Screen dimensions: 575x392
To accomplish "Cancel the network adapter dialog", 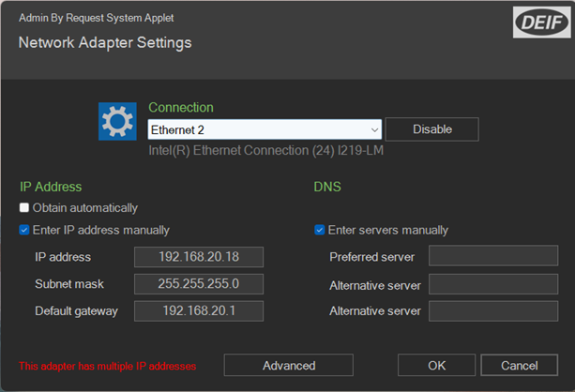I will (519, 365).
